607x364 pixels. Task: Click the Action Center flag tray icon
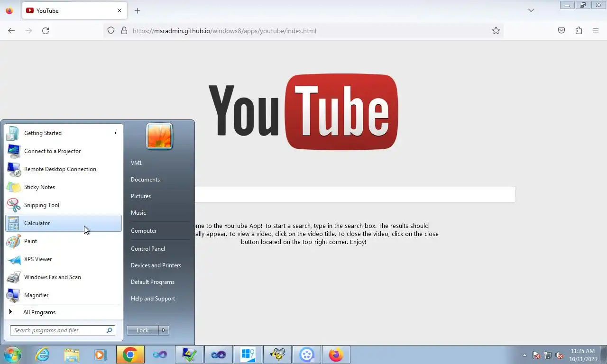pos(536,355)
